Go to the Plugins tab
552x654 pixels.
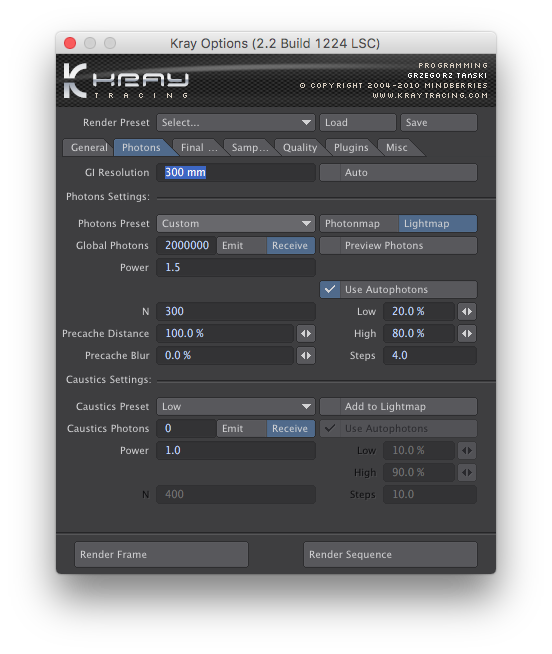click(351, 148)
